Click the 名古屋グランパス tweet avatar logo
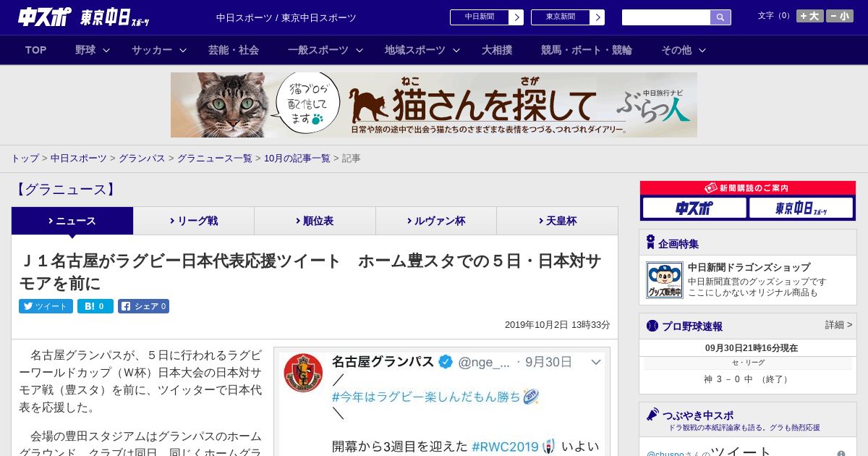This screenshot has height=456, width=868. click(303, 373)
